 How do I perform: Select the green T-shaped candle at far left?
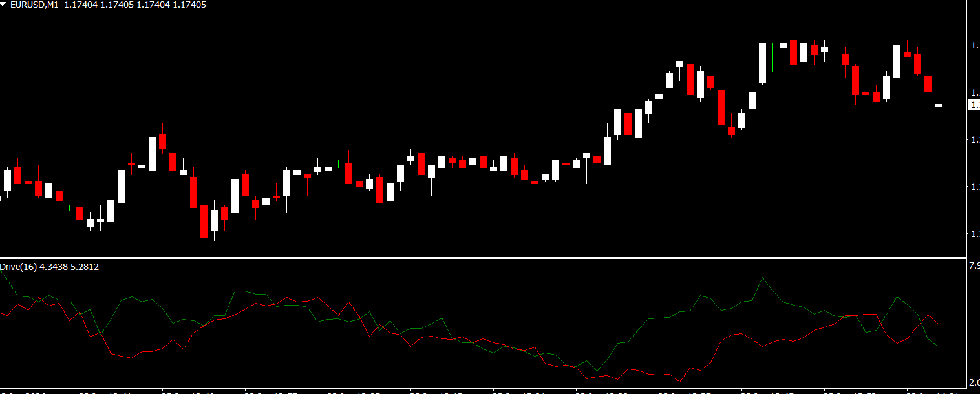coord(69,206)
